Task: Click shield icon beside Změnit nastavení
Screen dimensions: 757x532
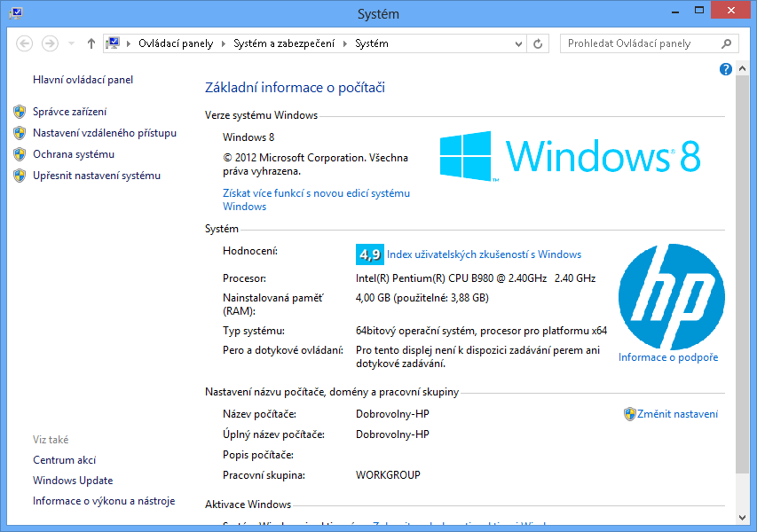Action: tap(629, 414)
